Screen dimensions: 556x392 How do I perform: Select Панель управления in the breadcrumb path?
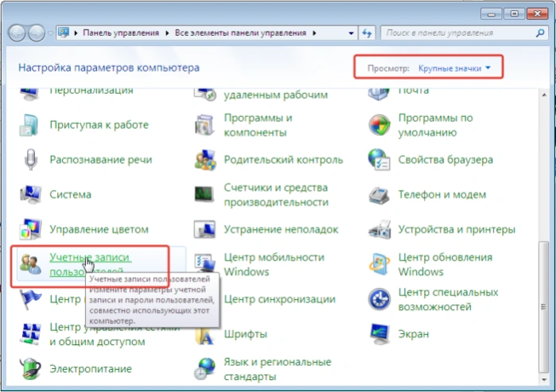click(121, 33)
